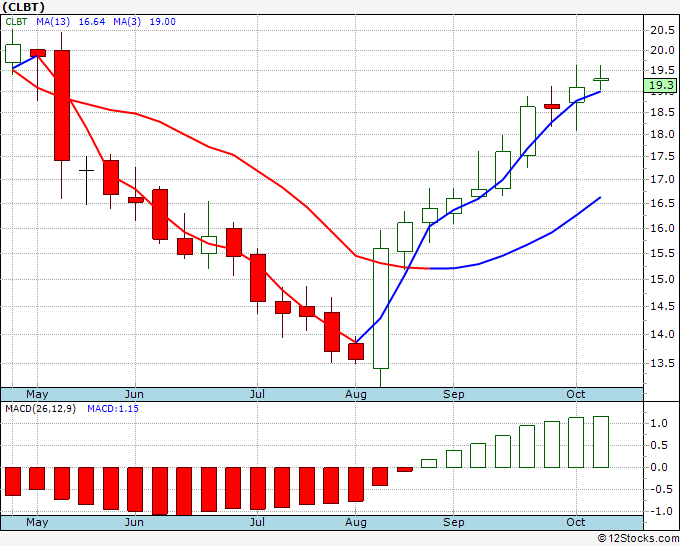Click the Sep label on upper time axis
This screenshot has width=680, height=546.
(454, 394)
